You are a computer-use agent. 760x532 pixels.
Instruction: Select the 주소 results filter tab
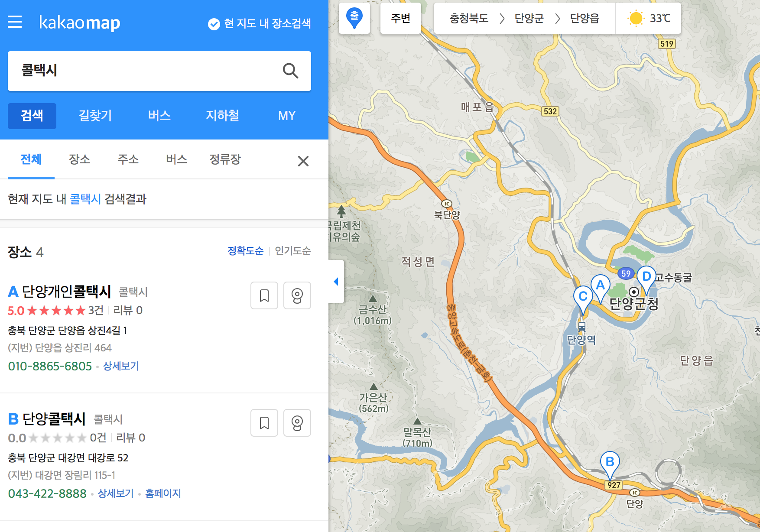(128, 159)
